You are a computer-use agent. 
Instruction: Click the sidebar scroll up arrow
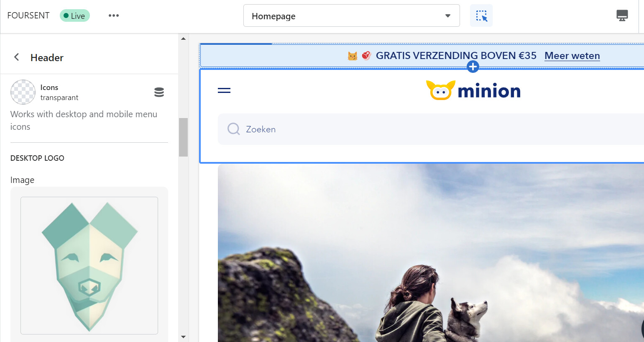coord(183,39)
